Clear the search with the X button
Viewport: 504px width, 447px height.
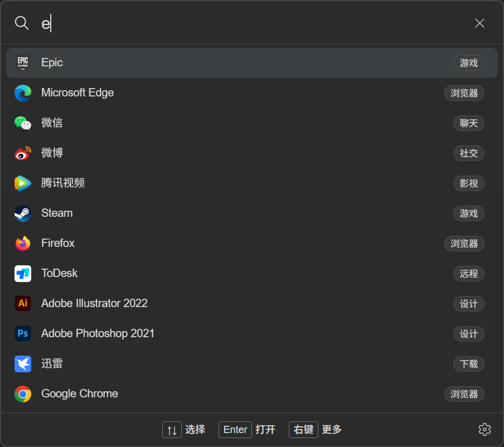click(x=479, y=23)
